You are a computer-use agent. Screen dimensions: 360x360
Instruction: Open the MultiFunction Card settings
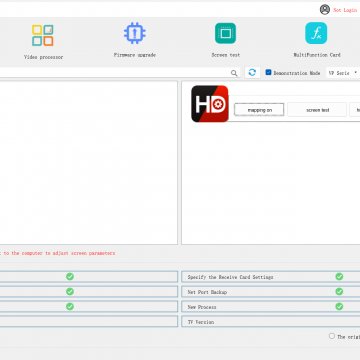coord(317,40)
